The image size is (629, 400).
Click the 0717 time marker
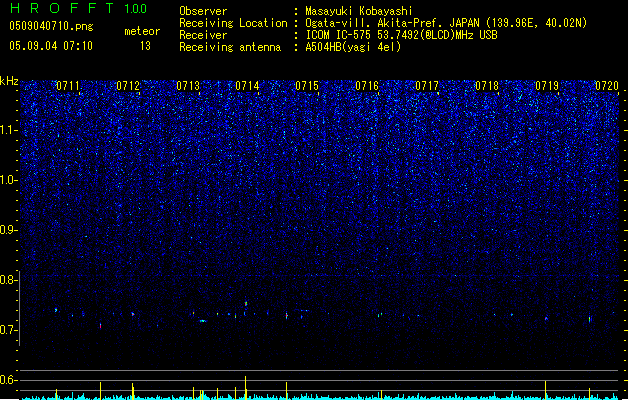427,86
